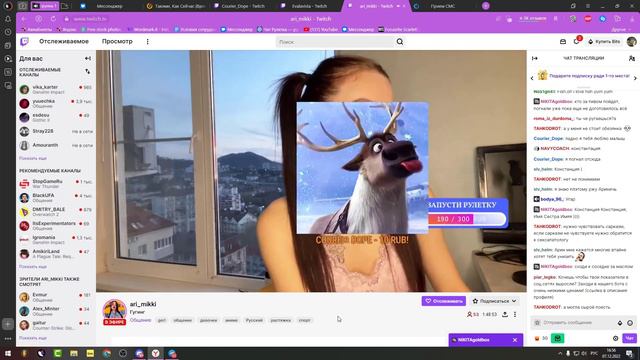640x360 pixels.
Task: Click the magnifier search button
Action: coord(400,42)
